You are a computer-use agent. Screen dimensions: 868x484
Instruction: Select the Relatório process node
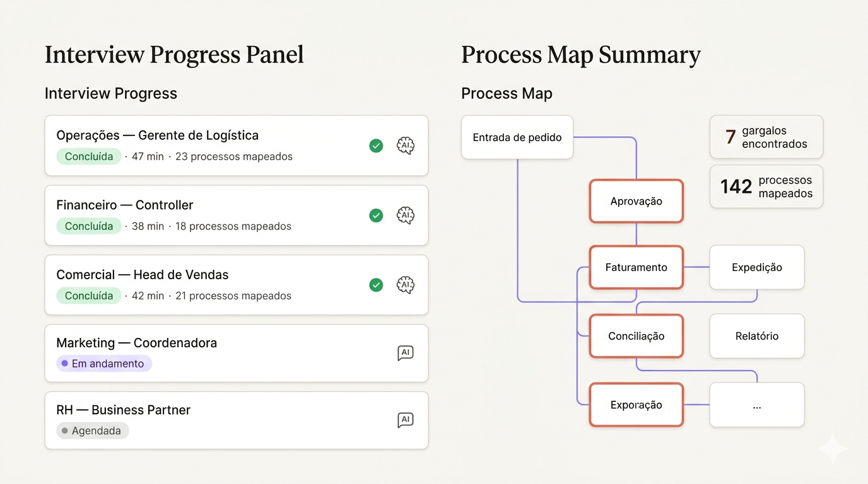pyautogui.click(x=756, y=336)
